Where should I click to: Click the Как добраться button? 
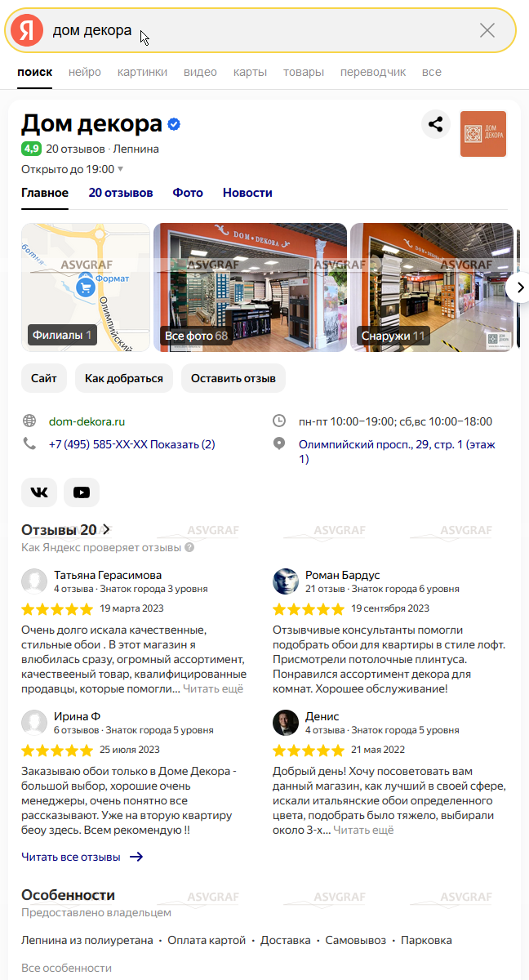(x=124, y=378)
